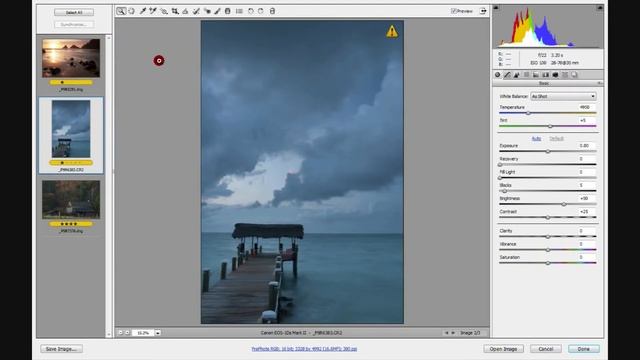Screen dimensions: 640x360
Task: Go to the next image arrow
Action: pos(453,333)
